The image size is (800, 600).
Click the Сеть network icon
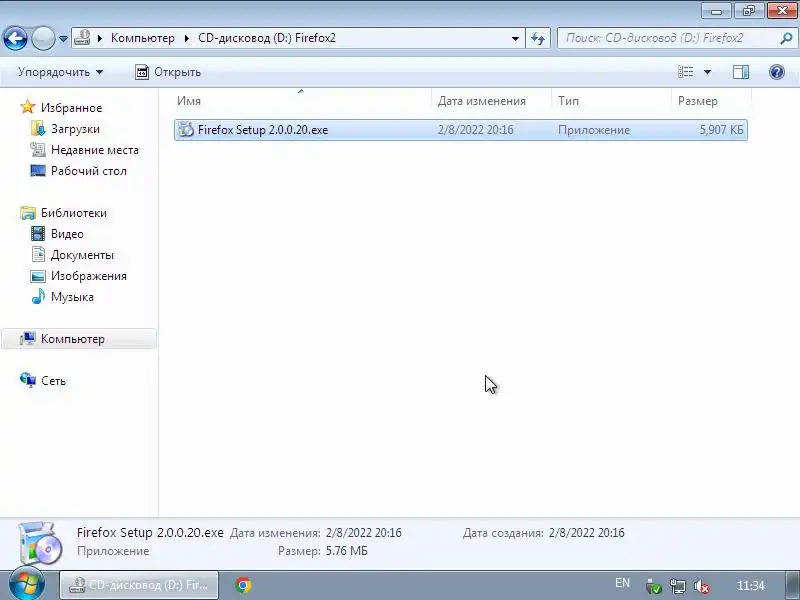click(28, 380)
